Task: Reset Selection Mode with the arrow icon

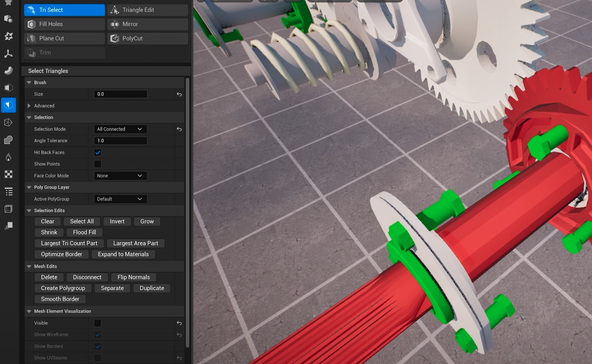Action: point(179,129)
